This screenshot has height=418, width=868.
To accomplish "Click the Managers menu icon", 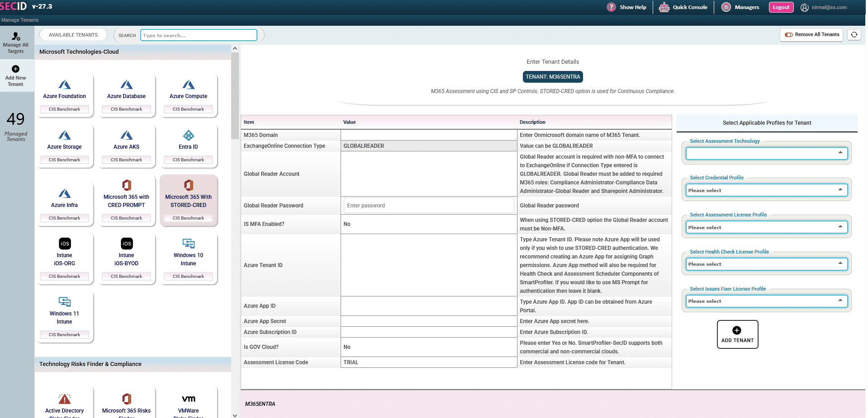I will pyautogui.click(x=726, y=7).
